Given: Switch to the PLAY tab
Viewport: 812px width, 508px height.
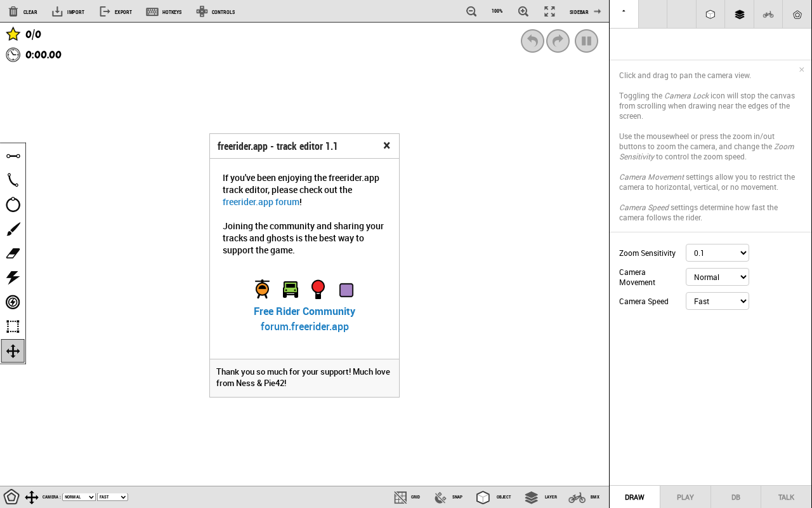Looking at the screenshot, I should click(685, 497).
